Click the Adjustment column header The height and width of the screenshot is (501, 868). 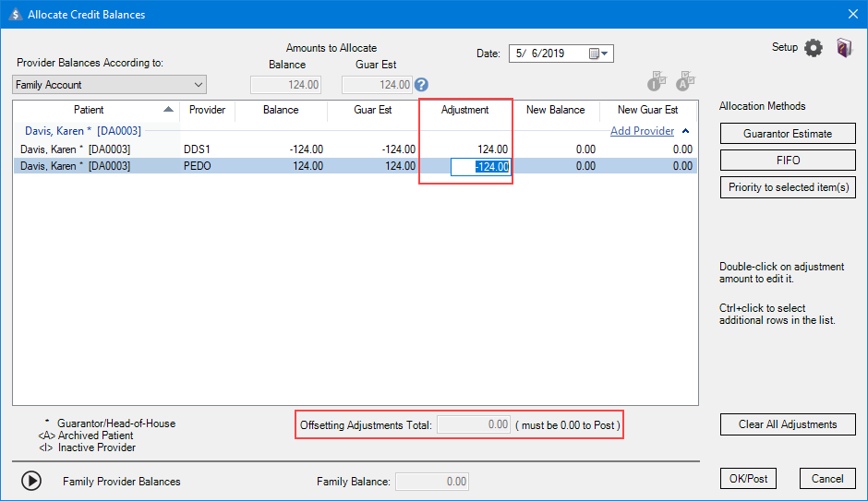464,110
